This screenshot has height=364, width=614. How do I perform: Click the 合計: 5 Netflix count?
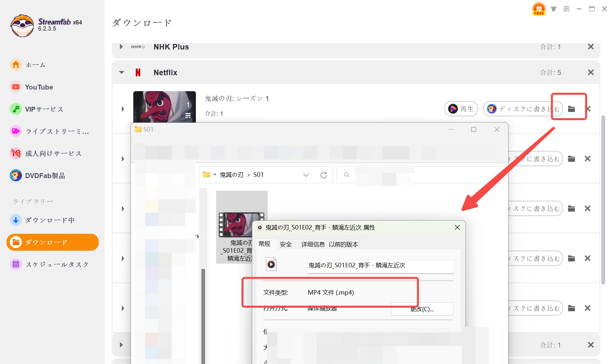550,72
